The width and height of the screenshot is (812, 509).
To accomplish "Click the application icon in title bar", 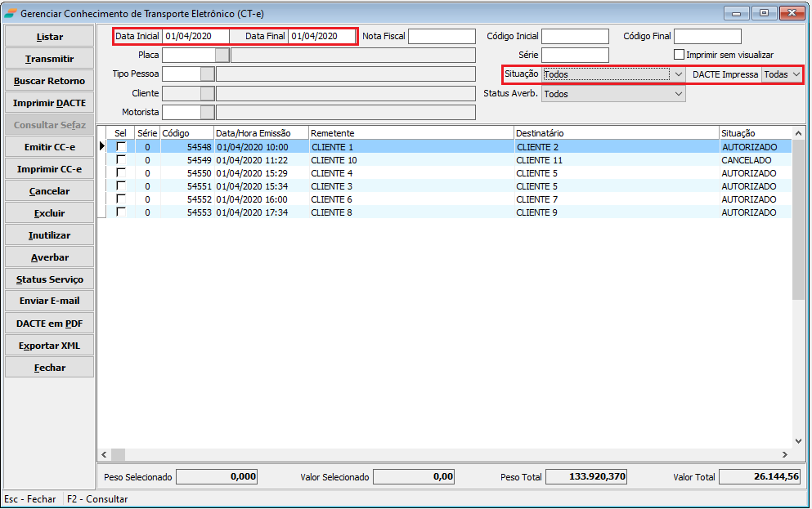I will point(10,14).
